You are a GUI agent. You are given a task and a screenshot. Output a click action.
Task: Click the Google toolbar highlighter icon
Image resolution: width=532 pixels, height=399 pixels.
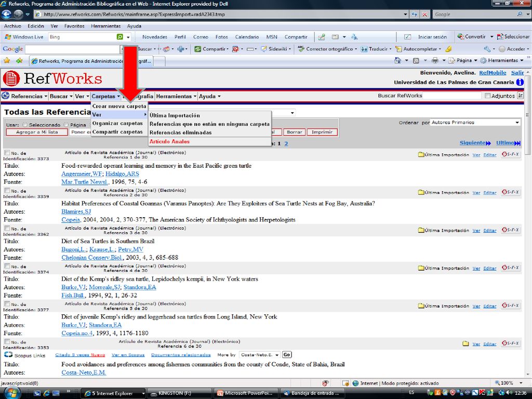(x=448, y=49)
